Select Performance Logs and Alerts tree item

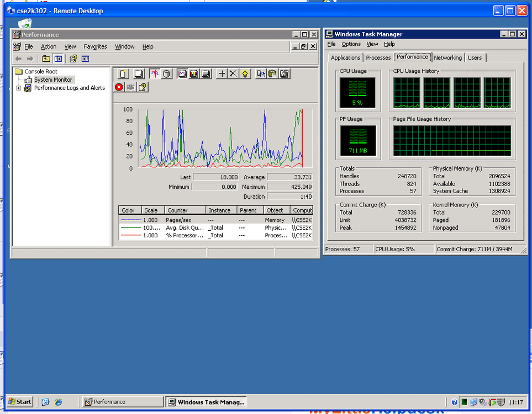[x=70, y=88]
